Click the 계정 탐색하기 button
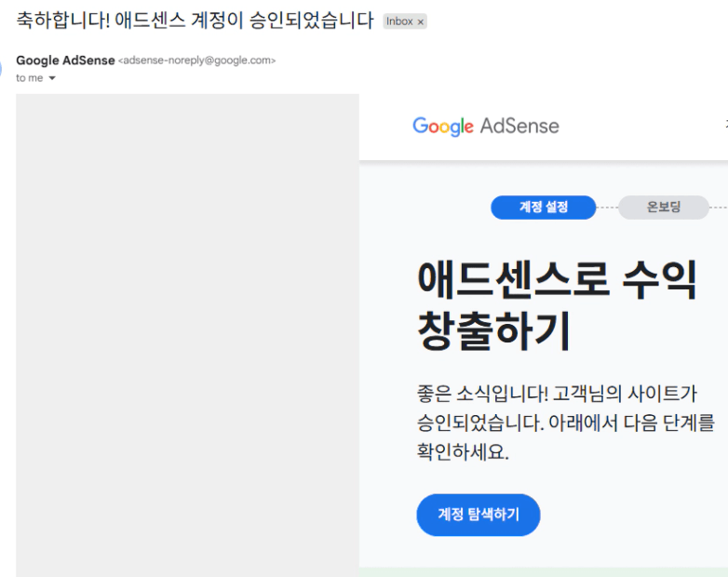The width and height of the screenshot is (728, 577). 479,515
